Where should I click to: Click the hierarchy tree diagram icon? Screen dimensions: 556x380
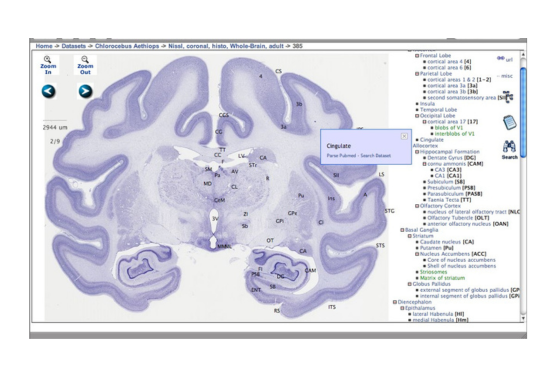click(x=508, y=97)
